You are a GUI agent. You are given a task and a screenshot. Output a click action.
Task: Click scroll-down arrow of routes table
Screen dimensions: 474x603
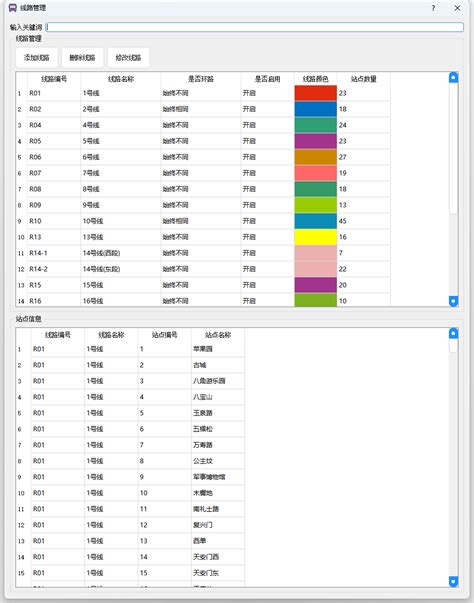(453, 301)
